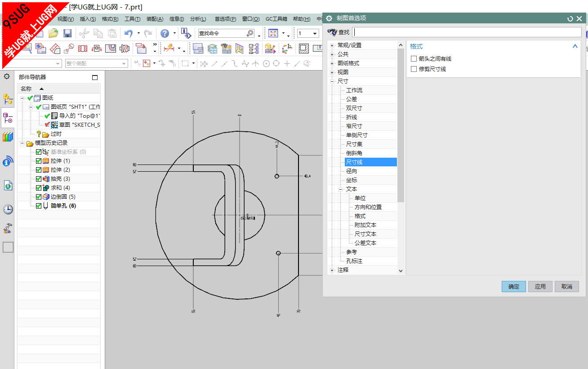The image size is (588, 369).
Task: Expand the 常规/设置 tree node
Action: click(x=332, y=45)
